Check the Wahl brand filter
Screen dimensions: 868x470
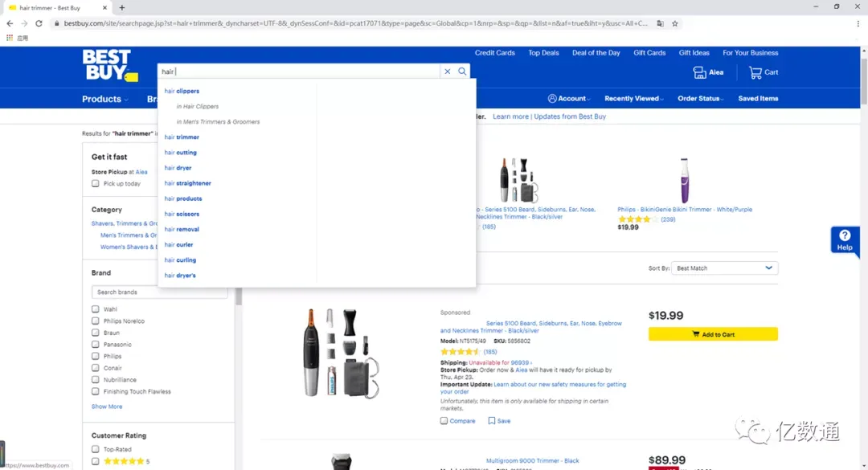[95, 309]
